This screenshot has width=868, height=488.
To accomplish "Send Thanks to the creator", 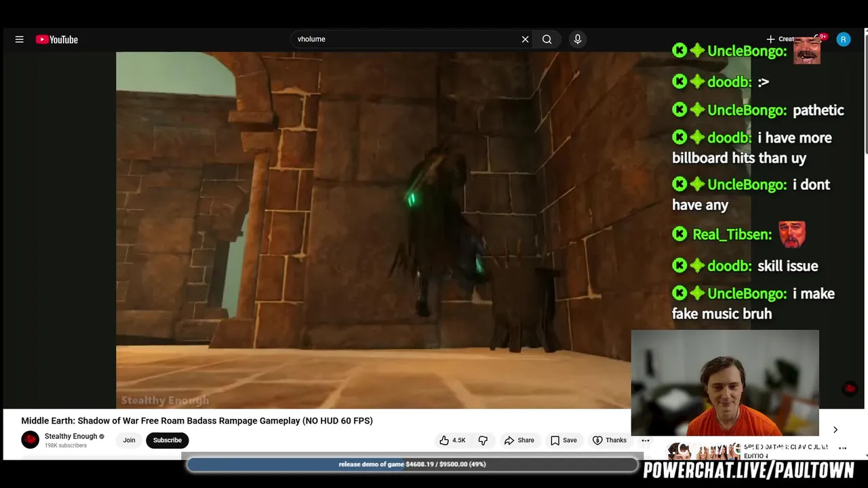I will [x=610, y=441].
